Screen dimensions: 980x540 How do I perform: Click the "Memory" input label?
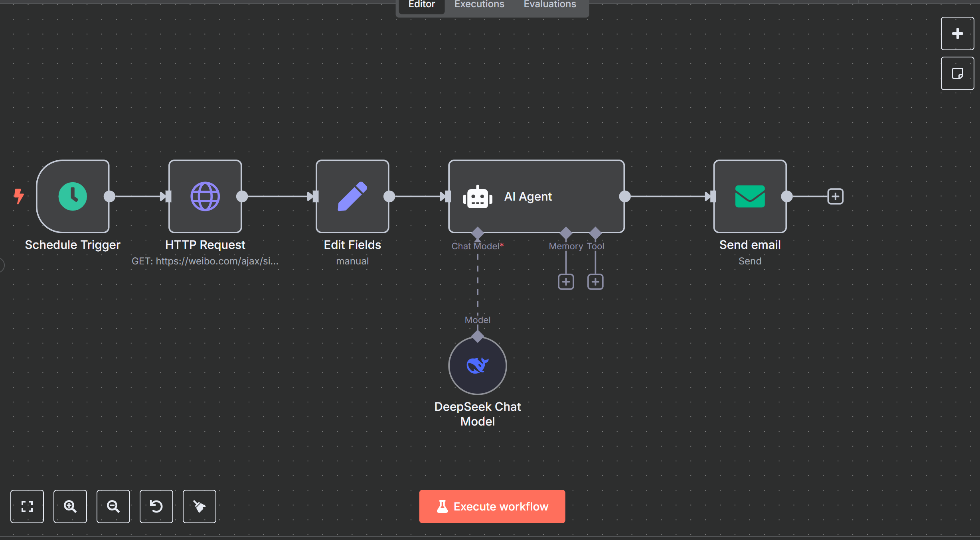[566, 246]
